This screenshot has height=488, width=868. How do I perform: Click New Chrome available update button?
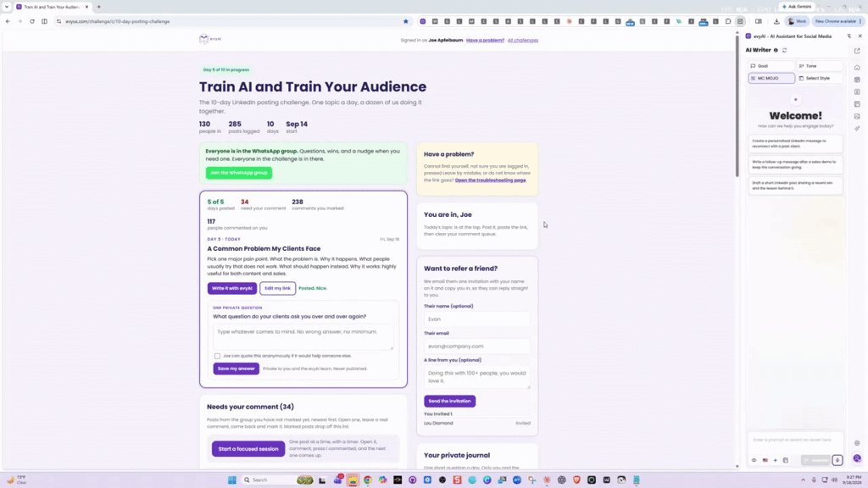point(837,21)
